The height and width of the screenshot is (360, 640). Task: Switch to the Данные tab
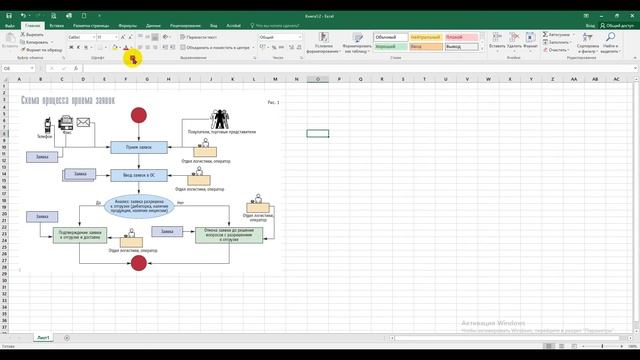tap(153, 26)
